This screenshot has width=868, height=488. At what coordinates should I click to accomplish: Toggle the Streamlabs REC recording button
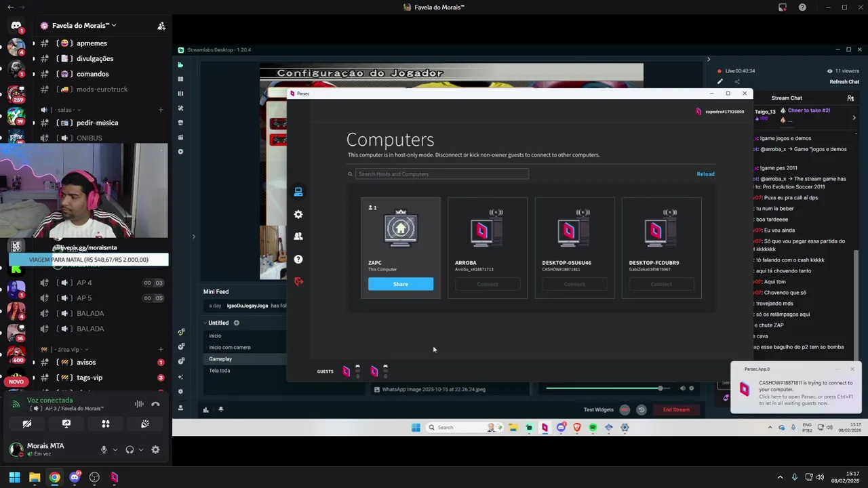[x=625, y=409]
